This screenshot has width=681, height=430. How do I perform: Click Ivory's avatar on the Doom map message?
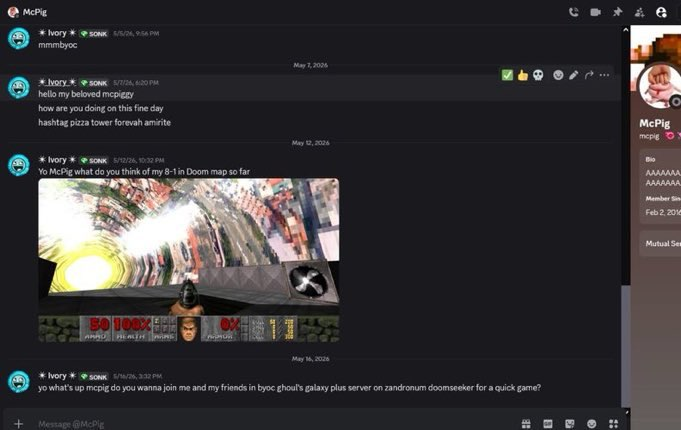pyautogui.click(x=19, y=165)
